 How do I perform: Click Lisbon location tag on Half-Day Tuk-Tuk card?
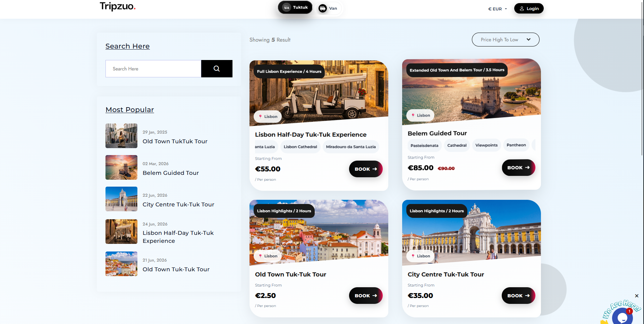[268, 117]
